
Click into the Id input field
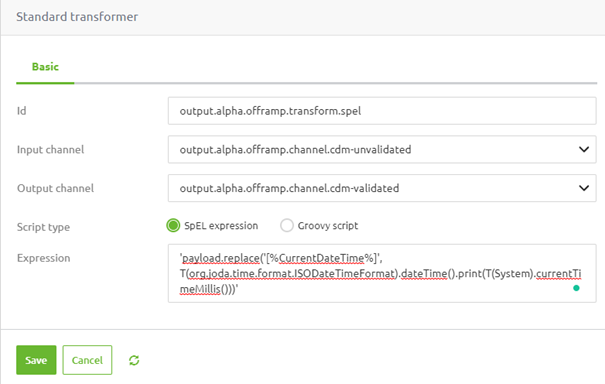tap(382, 111)
